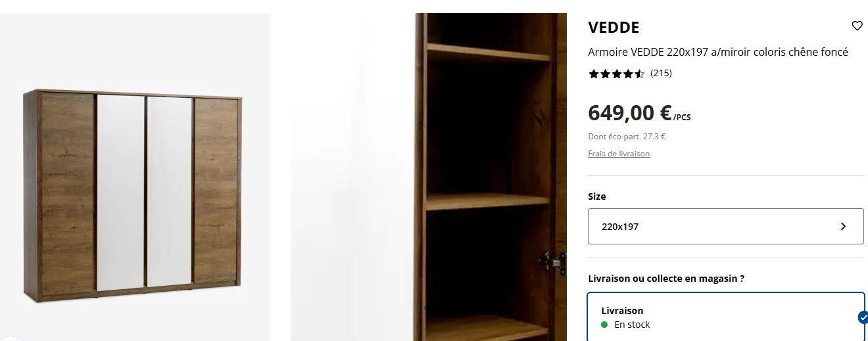Click the Dont éco-part. 27.3 € note
This screenshot has height=341, width=868.
point(627,137)
